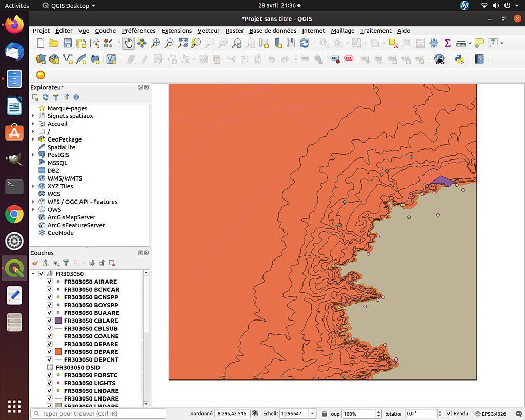525x420 pixels.
Task: Uncheck the FR303050 BUAARE layer
Action: [x=50, y=313]
